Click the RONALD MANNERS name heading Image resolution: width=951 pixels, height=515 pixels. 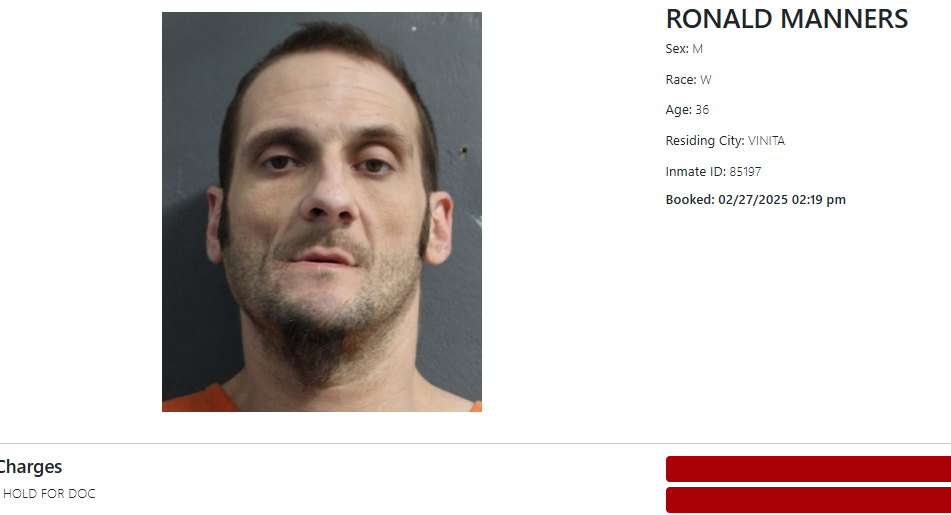click(787, 19)
